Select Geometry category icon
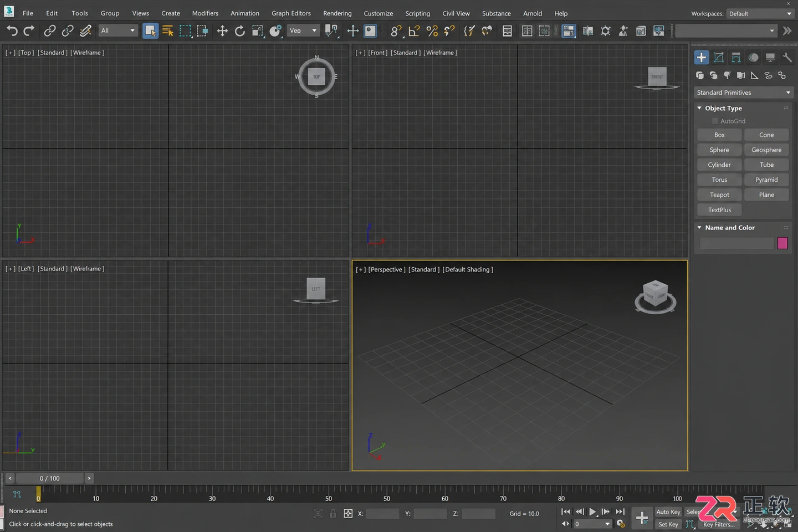The width and height of the screenshot is (798, 532). coord(700,75)
